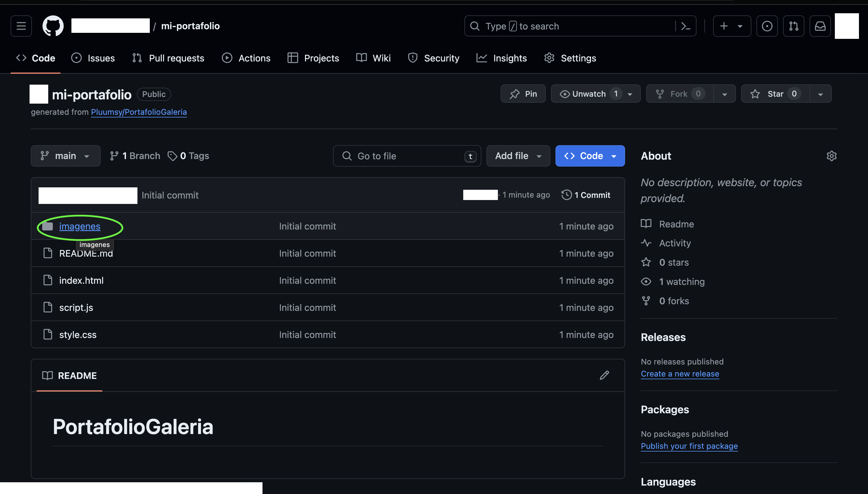The height and width of the screenshot is (494, 868).
Task: Focus the Go to file search field
Action: click(407, 156)
